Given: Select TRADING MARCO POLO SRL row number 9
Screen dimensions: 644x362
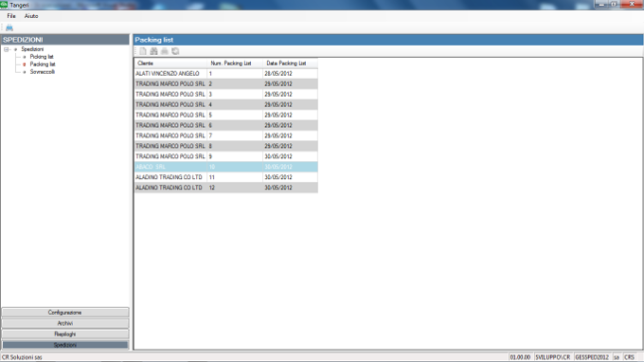Looking at the screenshot, I should pyautogui.click(x=226, y=156).
